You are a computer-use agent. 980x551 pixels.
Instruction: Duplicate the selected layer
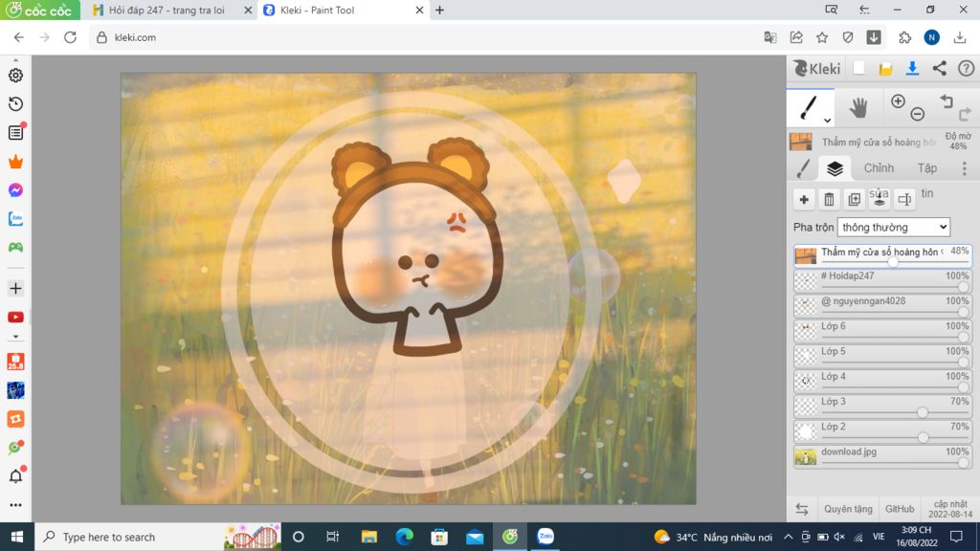(855, 199)
